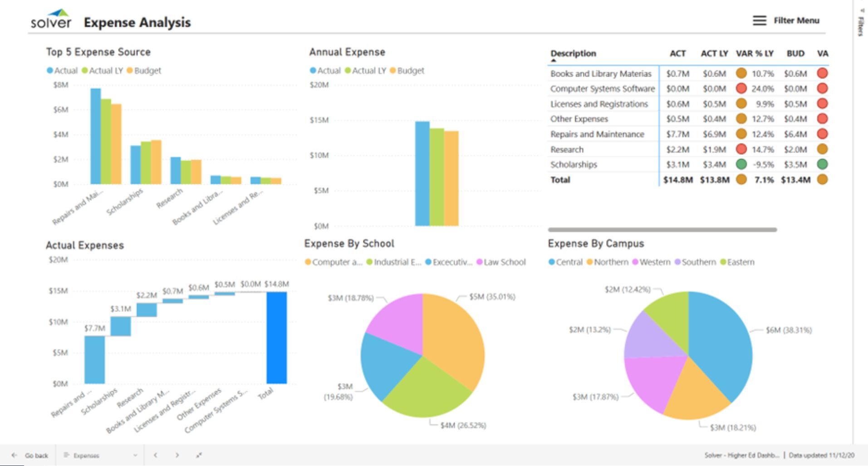This screenshot has width=868, height=466.
Task: Click the VAR % LY column header
Action: [x=754, y=54]
